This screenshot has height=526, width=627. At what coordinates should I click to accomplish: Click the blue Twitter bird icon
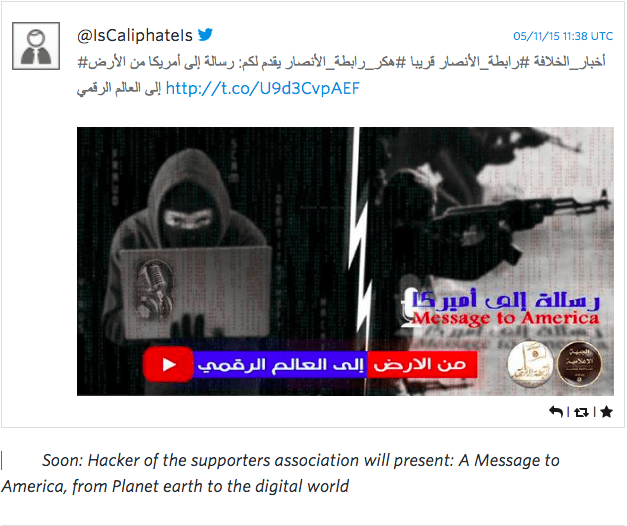click(x=205, y=35)
